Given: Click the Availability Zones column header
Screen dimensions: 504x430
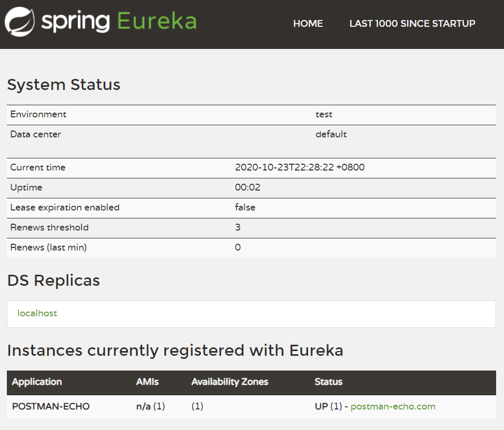Looking at the screenshot, I should 230,382.
